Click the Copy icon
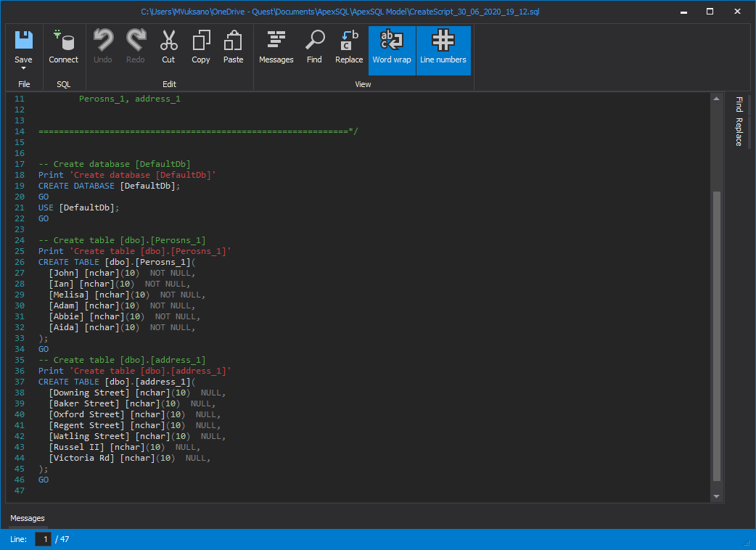Image resolution: width=756 pixels, height=550 pixels. (x=201, y=45)
